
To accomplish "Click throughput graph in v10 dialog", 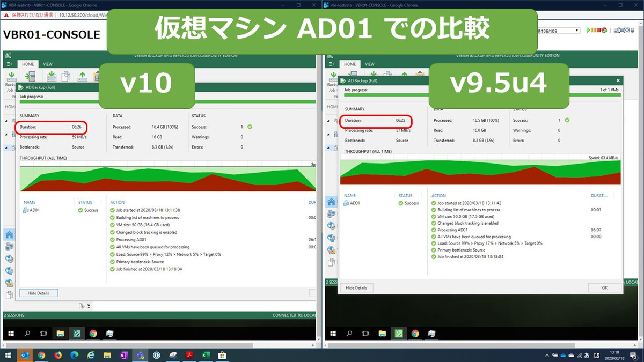I will coord(168,179).
